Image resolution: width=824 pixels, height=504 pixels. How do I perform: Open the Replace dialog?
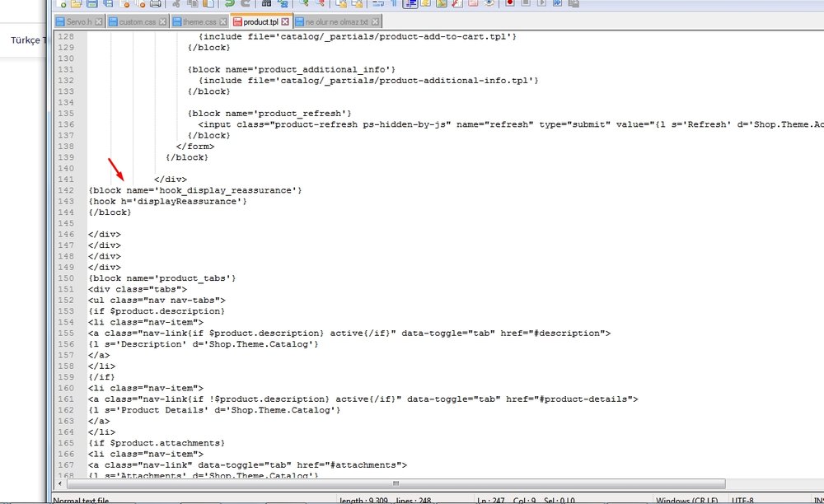283,4
